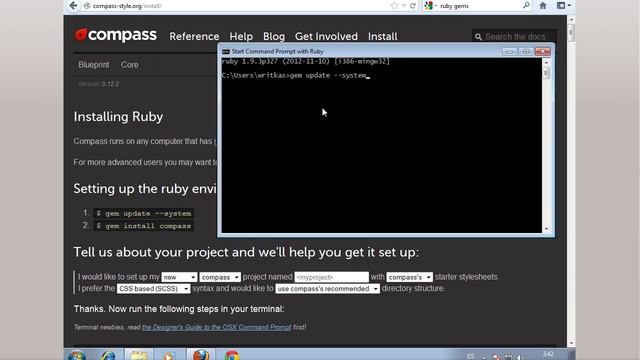Click the Command Prompt title bar icon
The height and width of the screenshot is (360, 640).
point(226,51)
